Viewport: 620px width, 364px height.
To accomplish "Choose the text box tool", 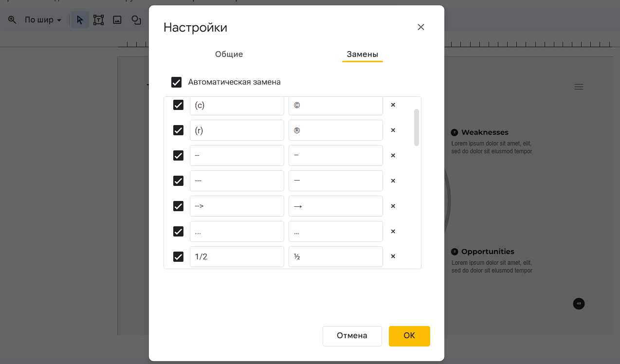I will pos(99,20).
